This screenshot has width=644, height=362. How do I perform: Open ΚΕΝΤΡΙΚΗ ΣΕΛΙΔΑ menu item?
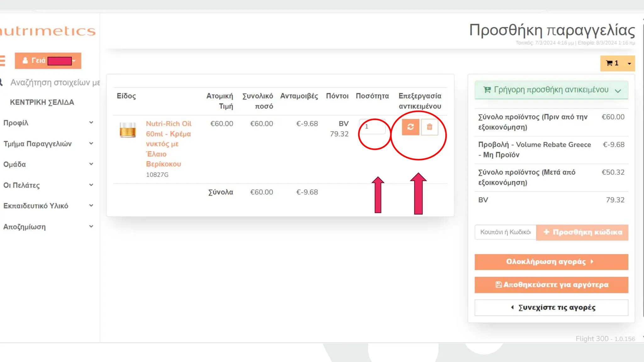click(42, 102)
